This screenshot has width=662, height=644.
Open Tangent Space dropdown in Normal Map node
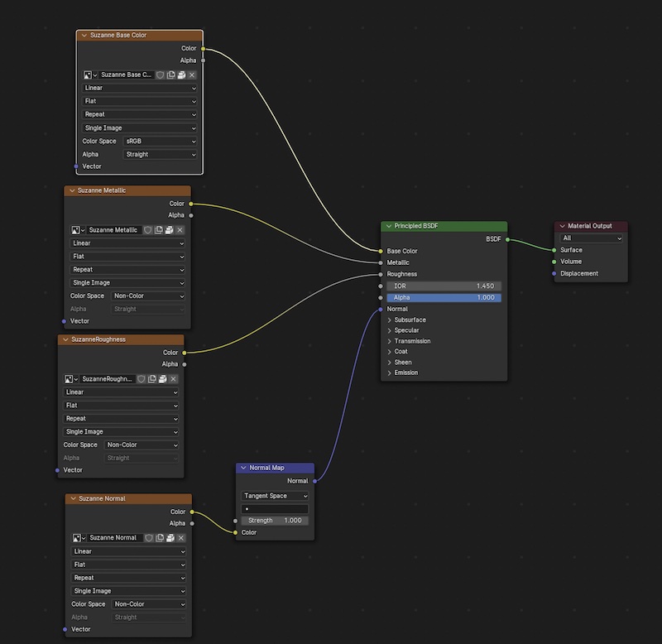(x=275, y=496)
